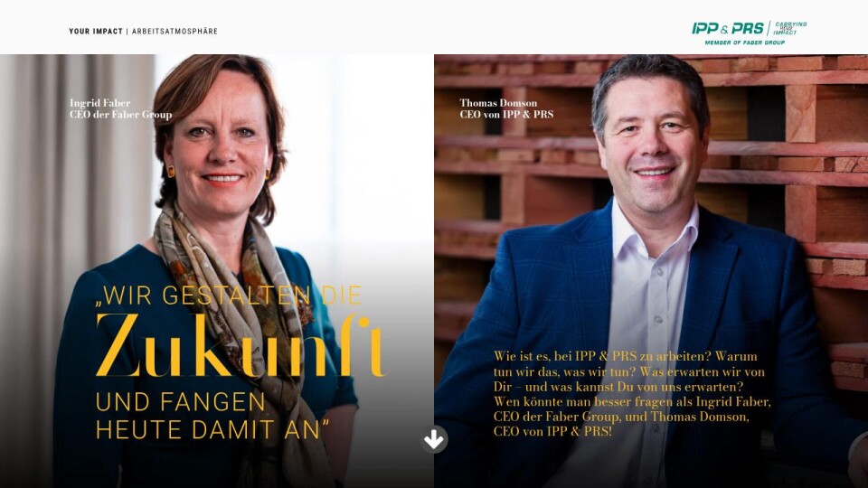Click the Ingrid Faber name caption
This screenshot has width=868, height=488.
100,103
